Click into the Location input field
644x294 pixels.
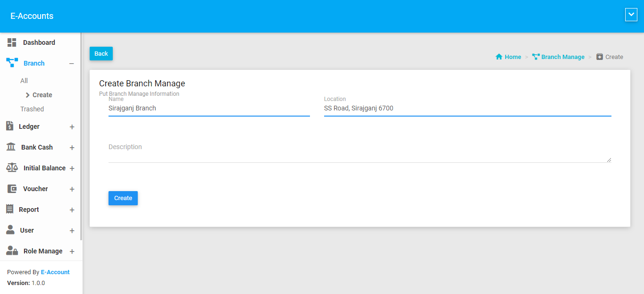pos(467,109)
